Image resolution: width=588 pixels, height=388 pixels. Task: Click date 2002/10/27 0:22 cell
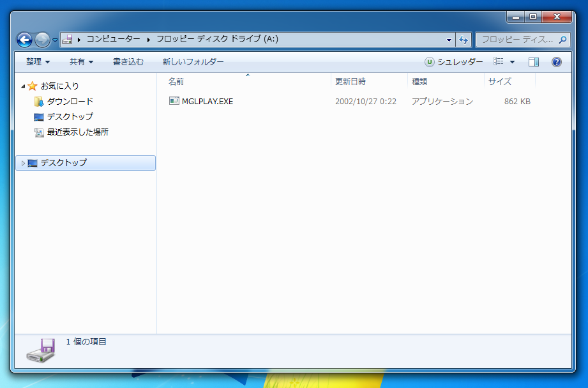click(366, 102)
